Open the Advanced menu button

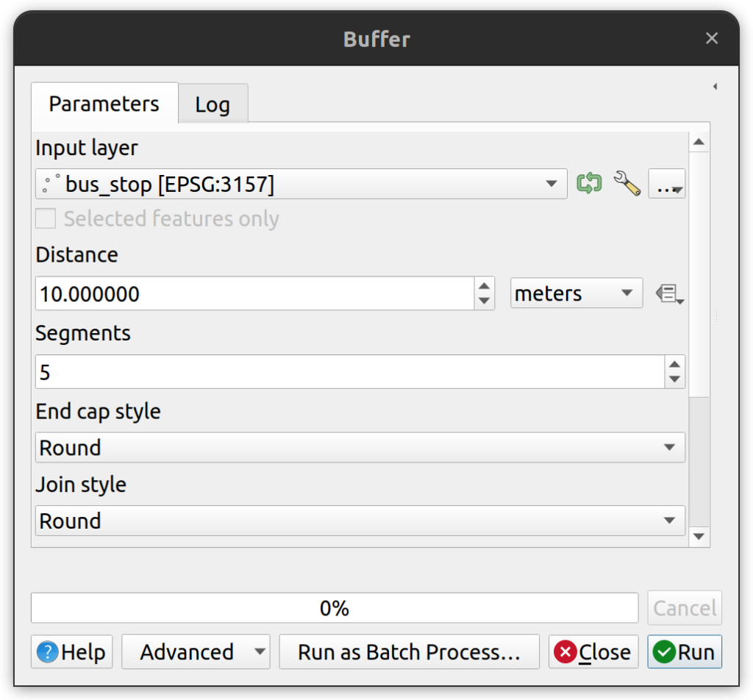click(x=196, y=651)
